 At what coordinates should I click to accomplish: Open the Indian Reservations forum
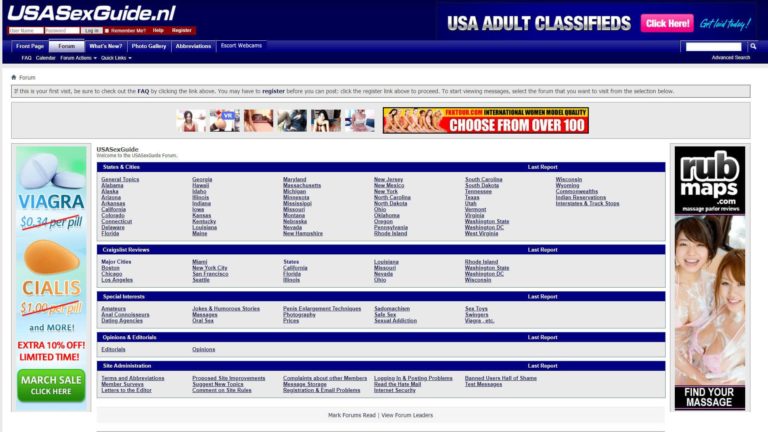click(581, 197)
